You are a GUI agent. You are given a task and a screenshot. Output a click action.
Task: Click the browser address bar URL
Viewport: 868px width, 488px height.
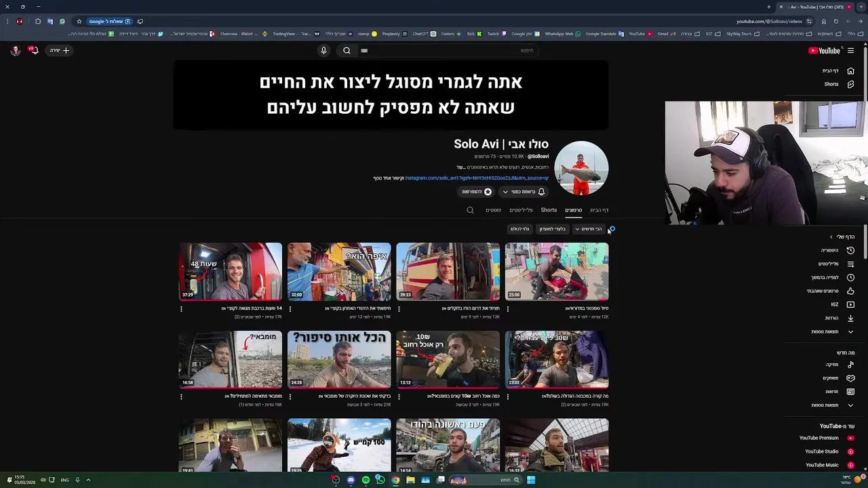coord(770,21)
